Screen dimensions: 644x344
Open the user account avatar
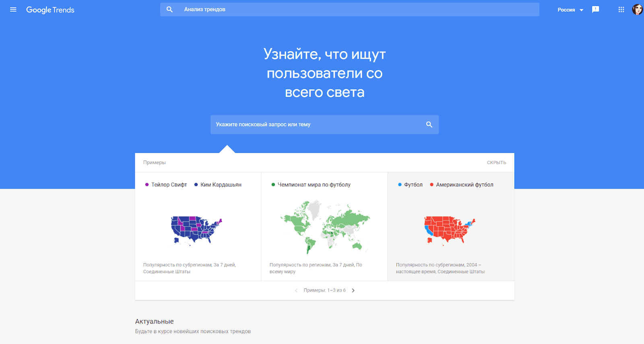(x=637, y=10)
